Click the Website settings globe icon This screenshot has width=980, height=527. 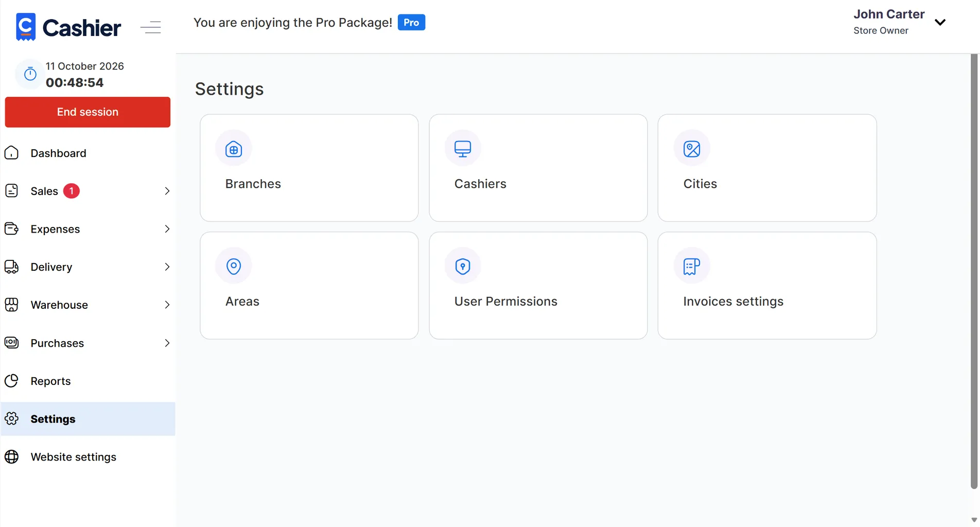(x=11, y=456)
